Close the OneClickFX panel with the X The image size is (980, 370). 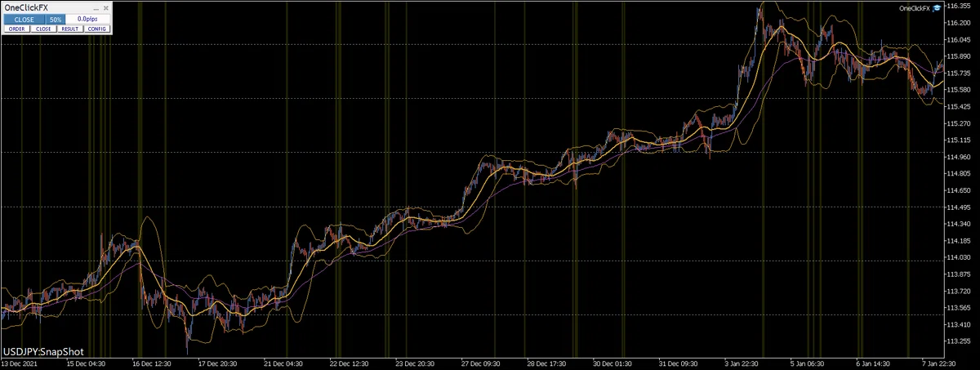pos(106,7)
